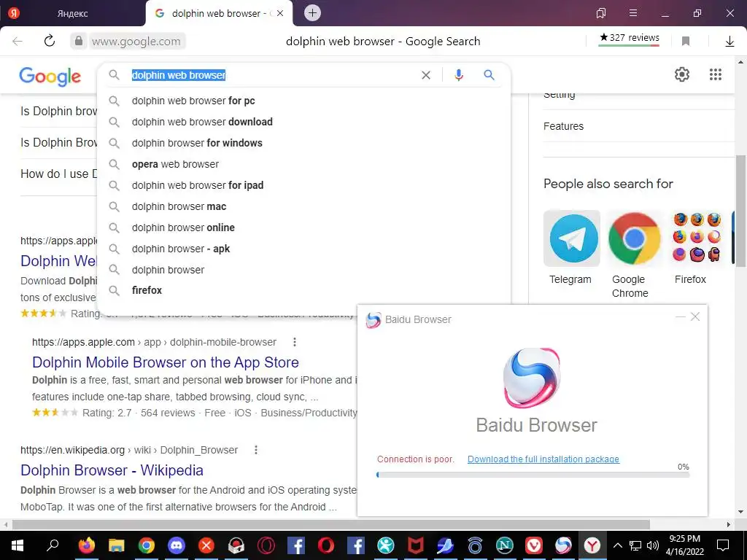The width and height of the screenshot is (747, 560).
Task: Open more options for apps.apple.com dolphin-mobile-browser result
Action: [x=295, y=342]
